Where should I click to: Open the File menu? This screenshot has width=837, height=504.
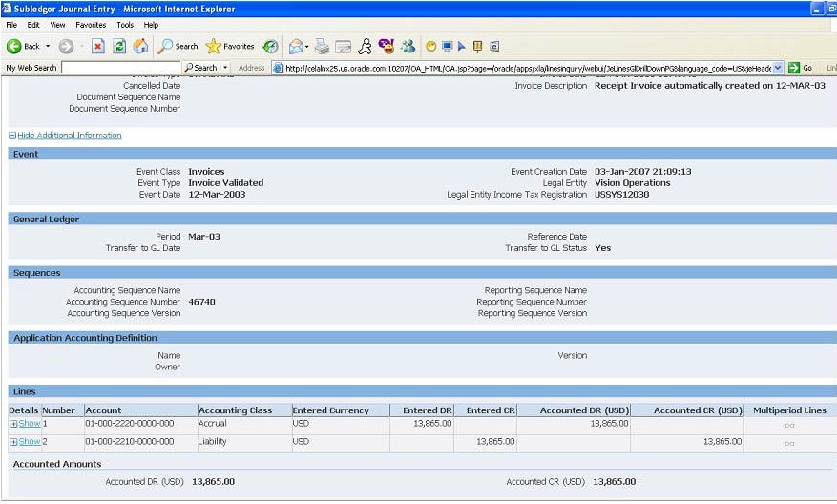(11, 25)
